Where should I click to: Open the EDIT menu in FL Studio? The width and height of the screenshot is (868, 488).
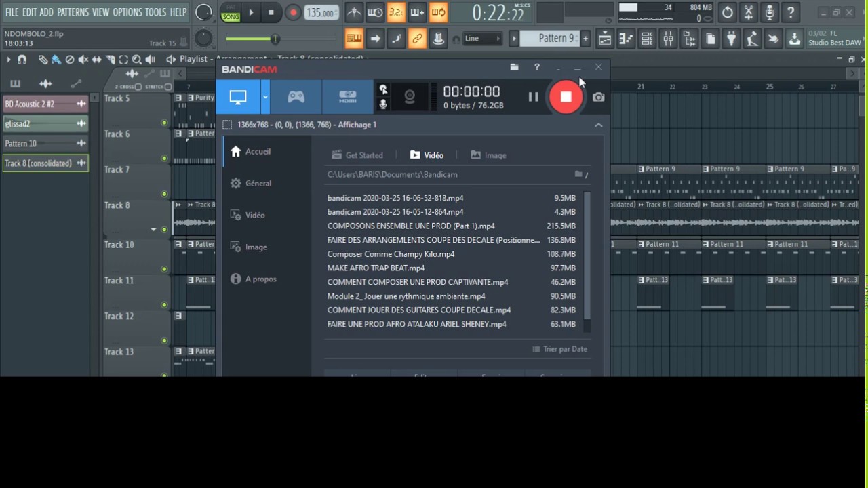coord(29,12)
